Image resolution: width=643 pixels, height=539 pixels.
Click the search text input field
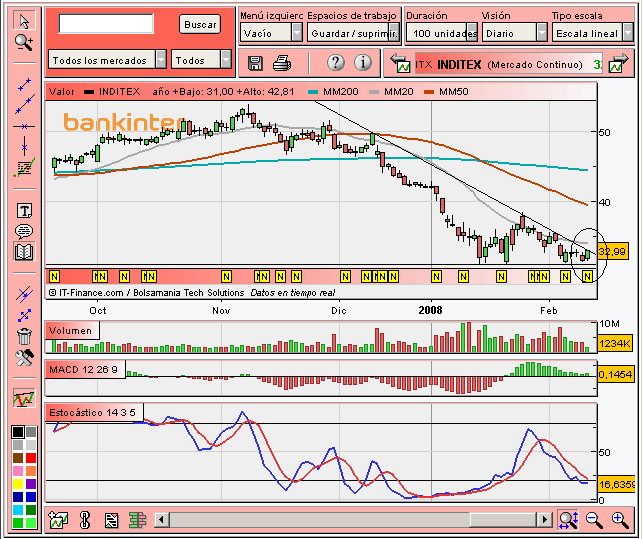tap(106, 23)
